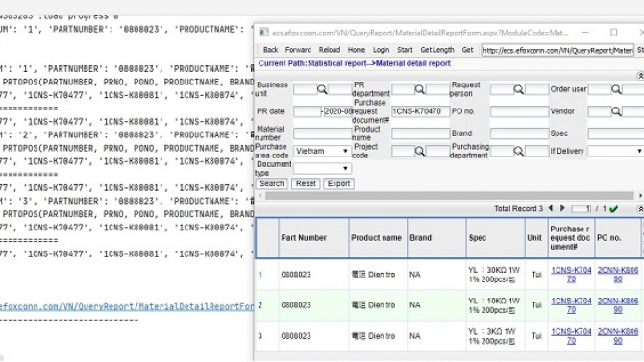This screenshot has height=362, width=644.
Task: Click Reload in browser toolbar
Action: 330,50
